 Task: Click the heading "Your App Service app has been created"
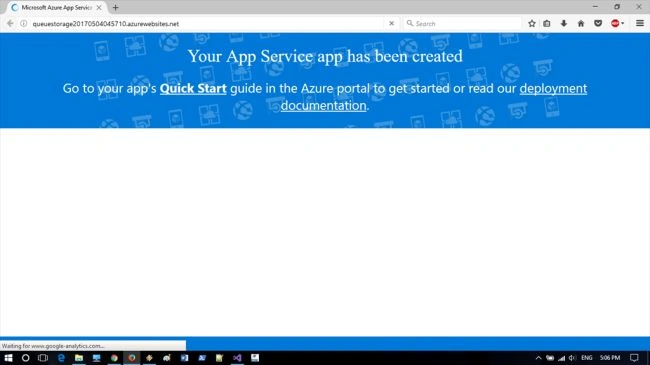[325, 56]
